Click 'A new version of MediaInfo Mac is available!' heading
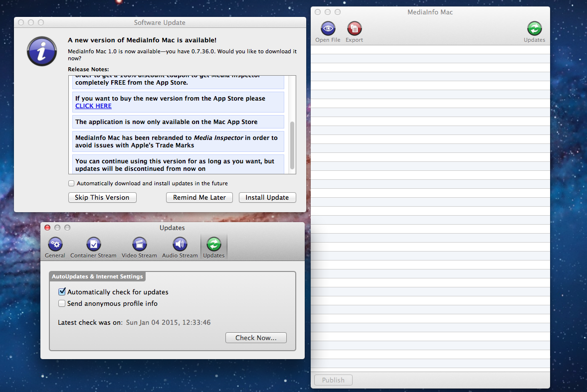587x392 pixels. pos(142,40)
